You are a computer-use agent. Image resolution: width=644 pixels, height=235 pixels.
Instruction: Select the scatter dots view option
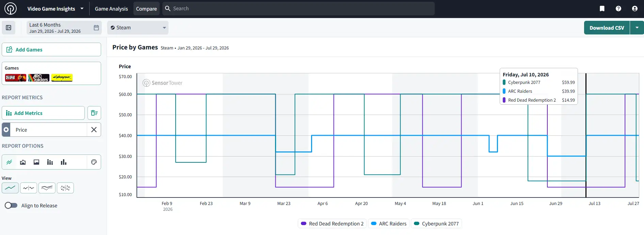[x=65, y=188]
